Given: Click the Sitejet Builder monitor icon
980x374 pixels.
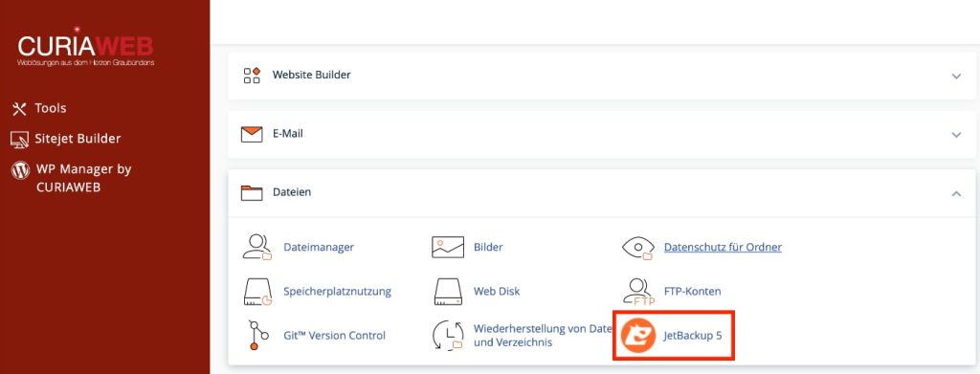Looking at the screenshot, I should click(x=19, y=140).
